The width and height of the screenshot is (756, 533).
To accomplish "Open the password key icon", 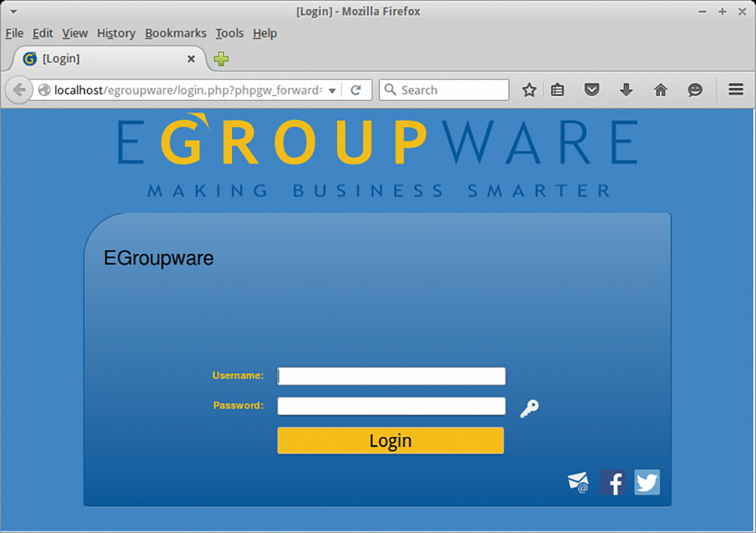I will 528,408.
